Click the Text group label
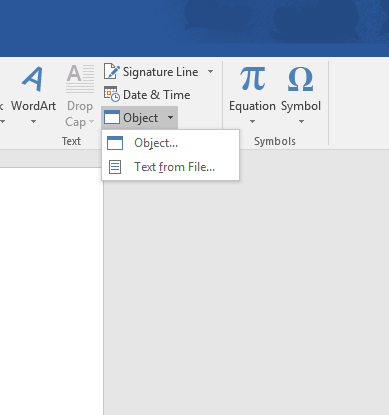Image resolution: width=389 pixels, height=415 pixels. [71, 141]
